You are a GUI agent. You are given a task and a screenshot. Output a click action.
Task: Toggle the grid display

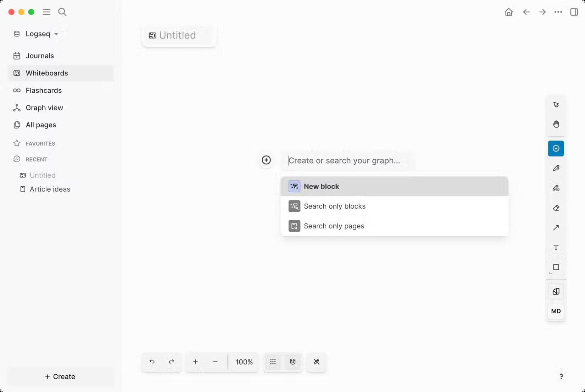(x=273, y=362)
